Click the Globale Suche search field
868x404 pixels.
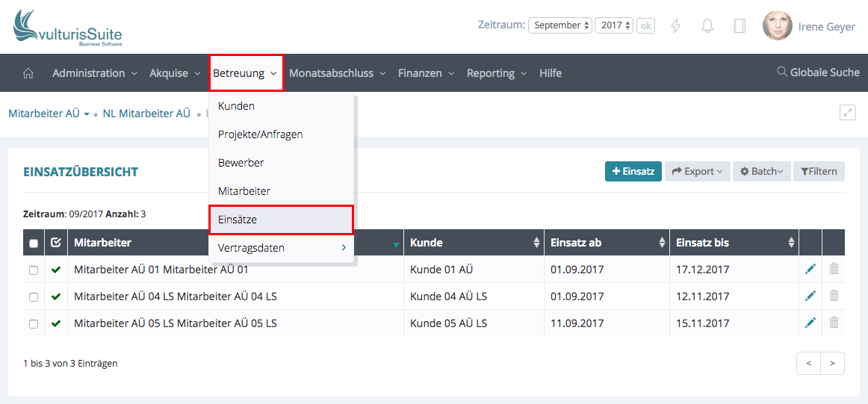(818, 72)
